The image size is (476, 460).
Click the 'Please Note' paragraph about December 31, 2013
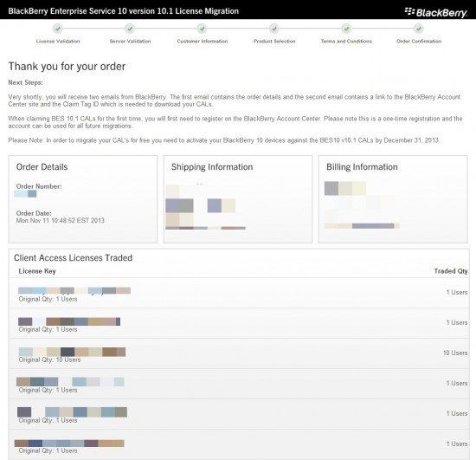(223, 140)
